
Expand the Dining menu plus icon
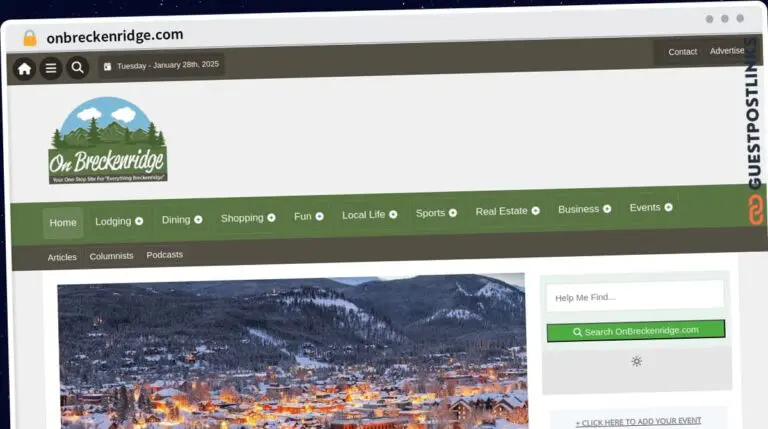pos(198,219)
